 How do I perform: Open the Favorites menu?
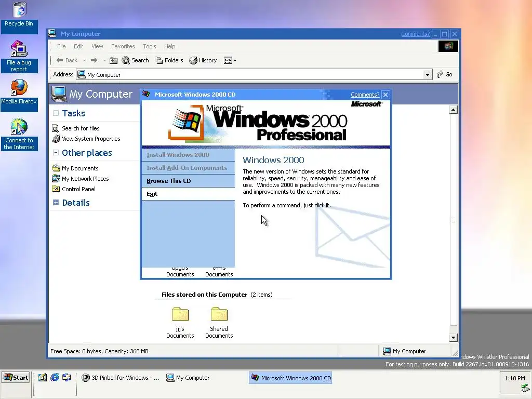[x=123, y=46]
